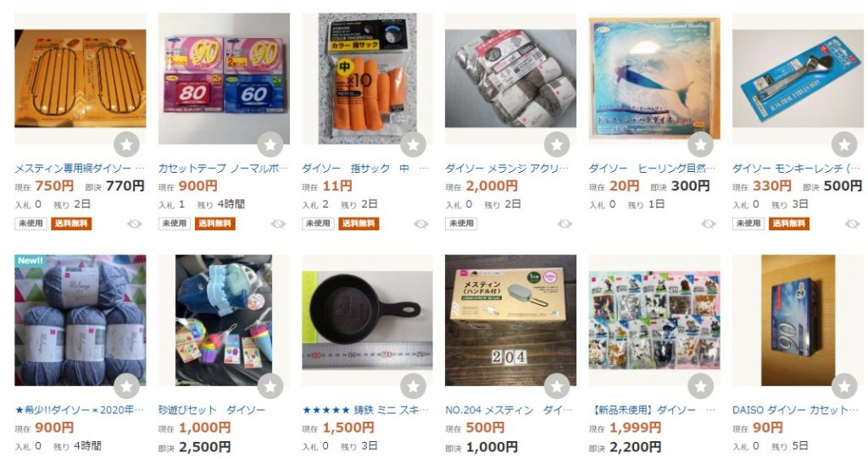Star the DAISO cassette tape 90円 listing
The height and width of the screenshot is (459, 868).
click(844, 386)
